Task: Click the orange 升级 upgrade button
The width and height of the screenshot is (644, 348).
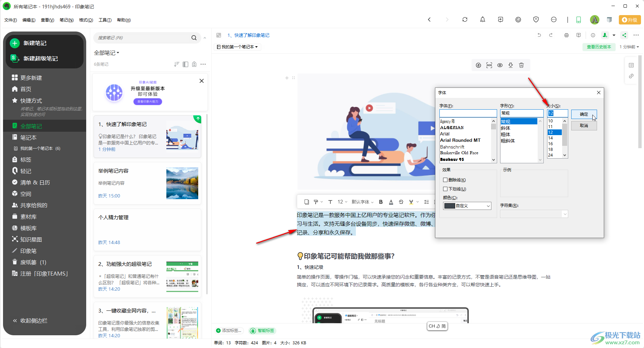Action: pos(630,20)
